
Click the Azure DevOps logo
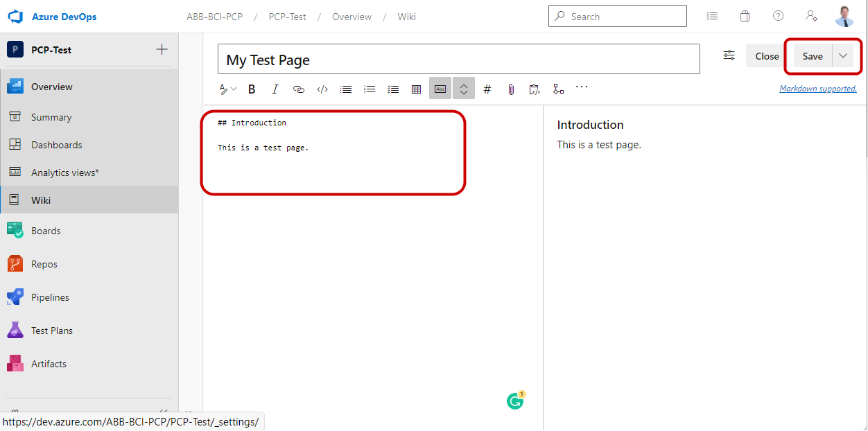tap(15, 17)
